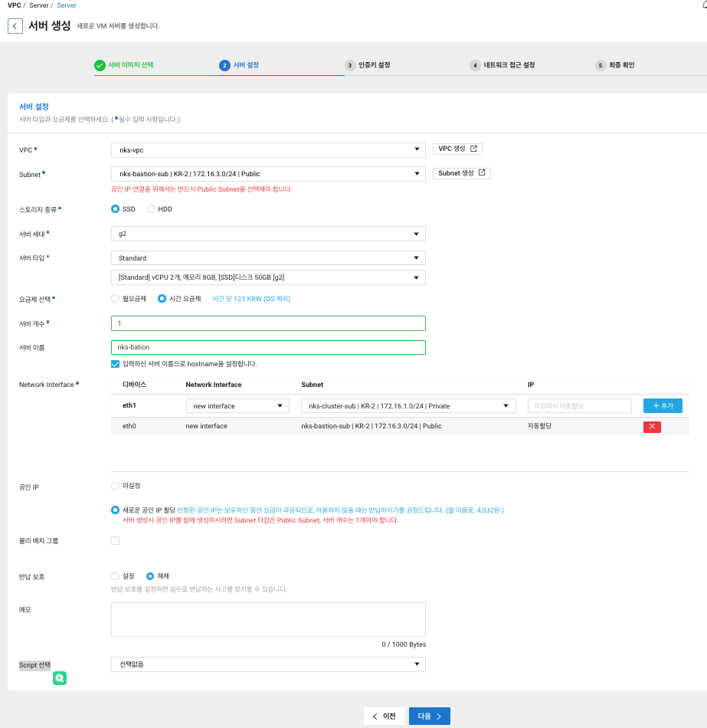Viewport: 707px width, 728px height.
Task: Click 다음 next button
Action: click(x=430, y=717)
